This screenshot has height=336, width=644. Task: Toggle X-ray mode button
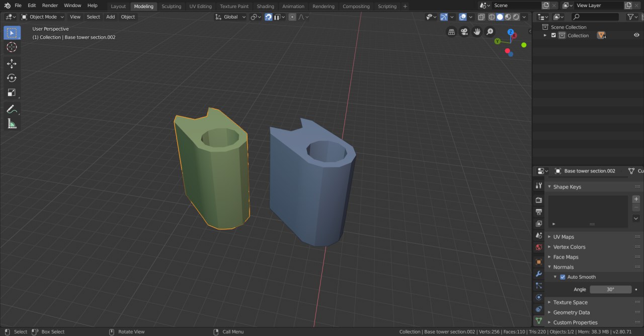[x=481, y=17]
